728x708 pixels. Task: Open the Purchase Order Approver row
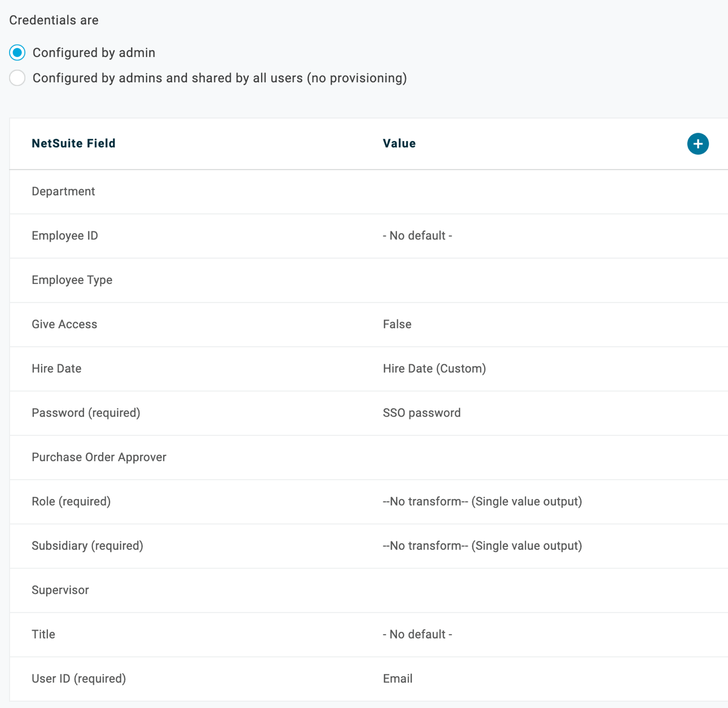click(x=369, y=457)
